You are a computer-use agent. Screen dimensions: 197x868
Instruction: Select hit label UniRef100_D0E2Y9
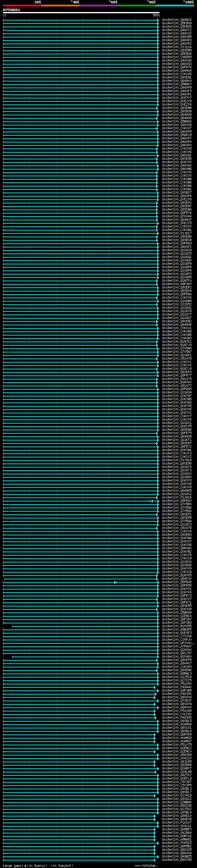coord(177,101)
